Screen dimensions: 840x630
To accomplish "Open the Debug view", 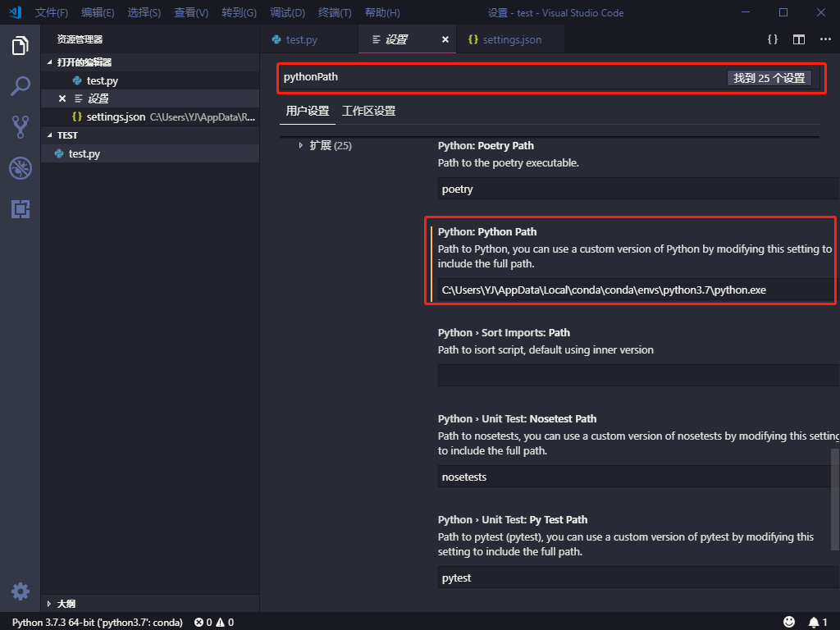I will tap(21, 168).
